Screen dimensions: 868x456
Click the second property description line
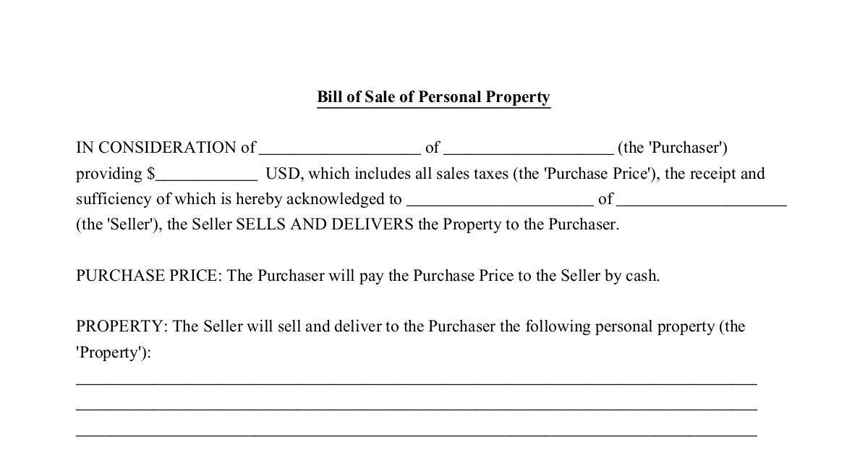tap(416, 405)
